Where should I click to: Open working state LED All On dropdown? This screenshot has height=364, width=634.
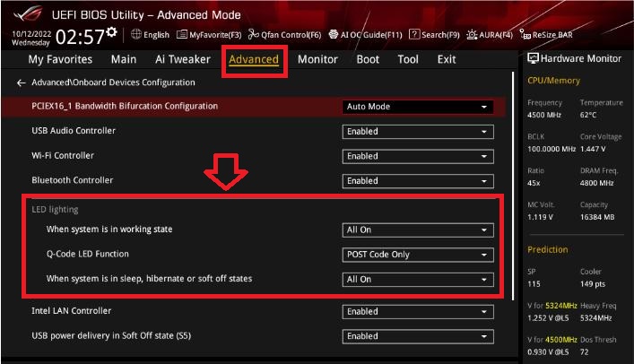[418, 230]
